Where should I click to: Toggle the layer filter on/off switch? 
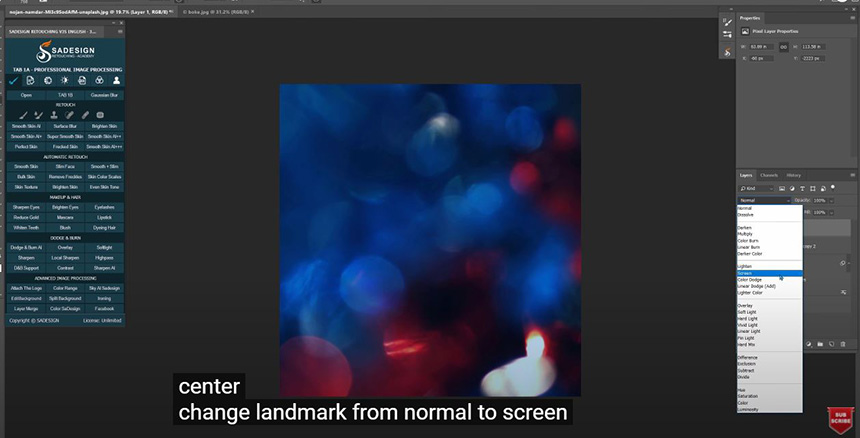point(833,187)
